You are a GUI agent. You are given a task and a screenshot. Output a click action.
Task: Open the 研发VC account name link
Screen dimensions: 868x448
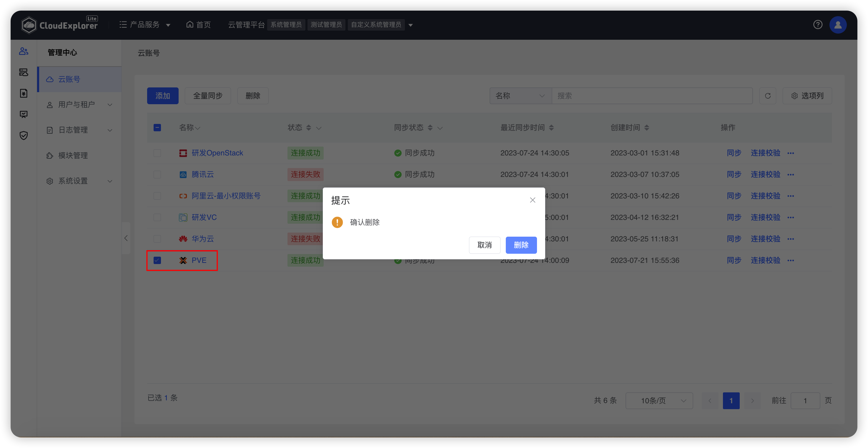click(x=204, y=218)
